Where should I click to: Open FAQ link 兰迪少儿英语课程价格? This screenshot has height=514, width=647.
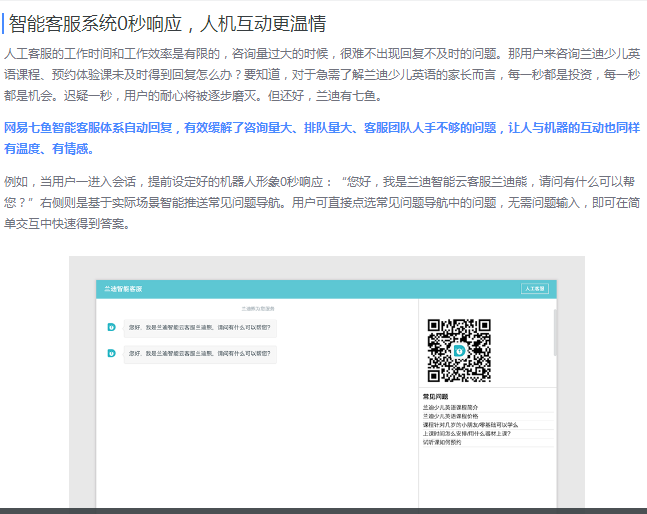pyautogui.click(x=450, y=416)
